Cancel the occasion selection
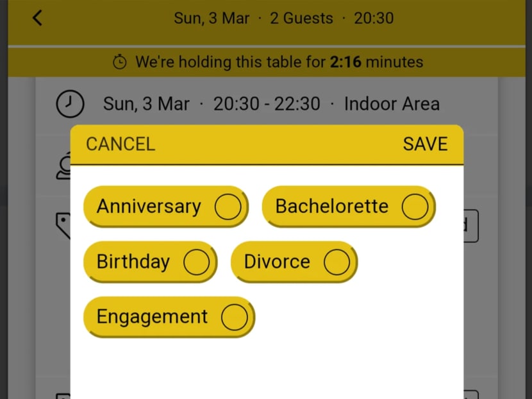Viewport: 532px width, 399px height. [x=119, y=144]
